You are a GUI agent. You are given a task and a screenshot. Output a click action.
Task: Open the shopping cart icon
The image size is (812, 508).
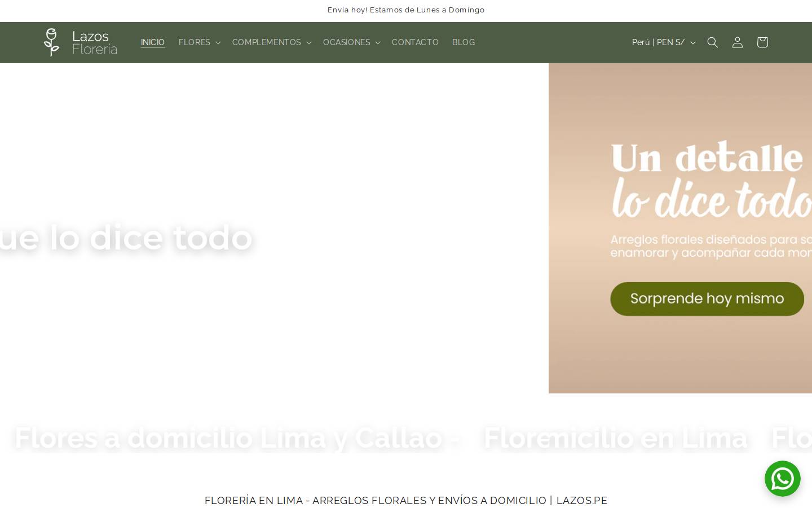762,42
